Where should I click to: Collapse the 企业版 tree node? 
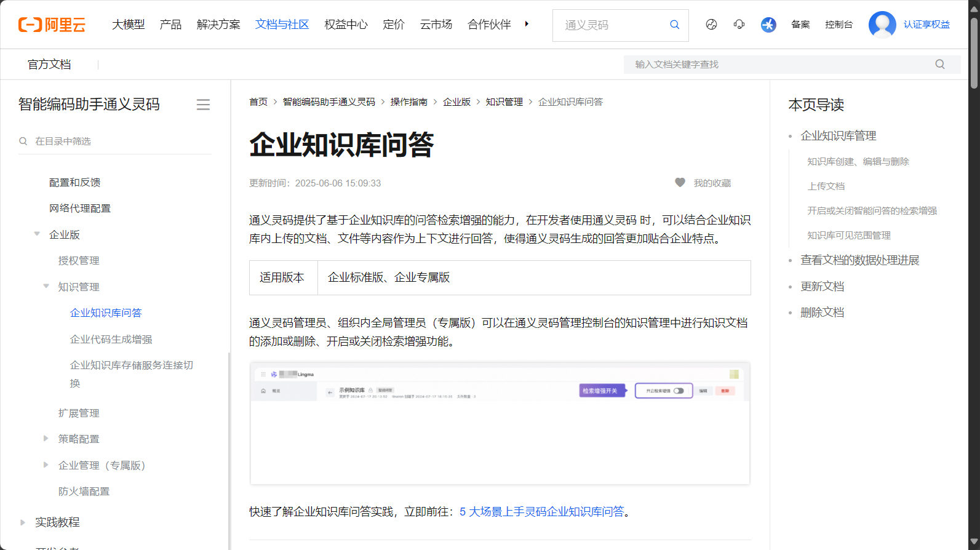click(37, 234)
